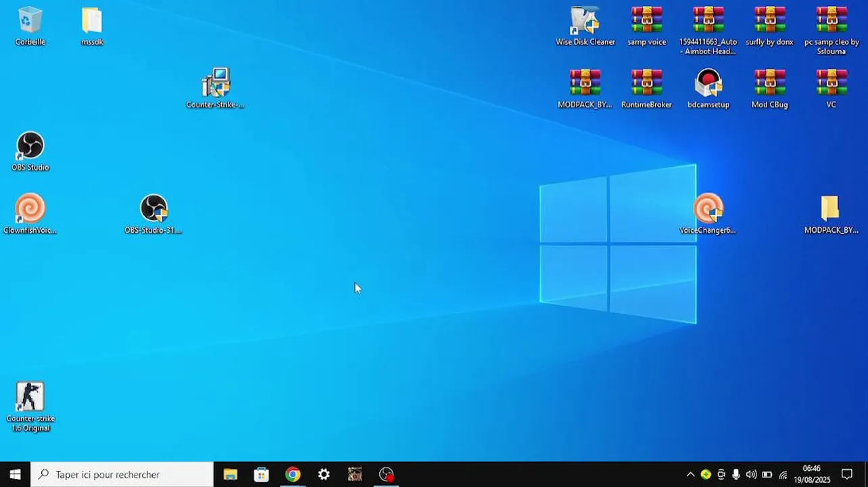Image resolution: width=868 pixels, height=487 pixels.
Task: Select the RuntimeBroker archive
Action: pyautogui.click(x=647, y=88)
